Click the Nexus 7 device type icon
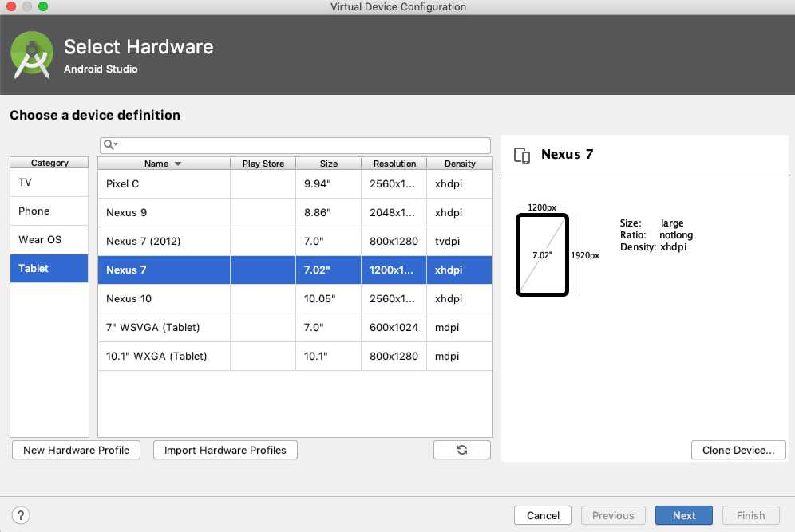 point(522,155)
